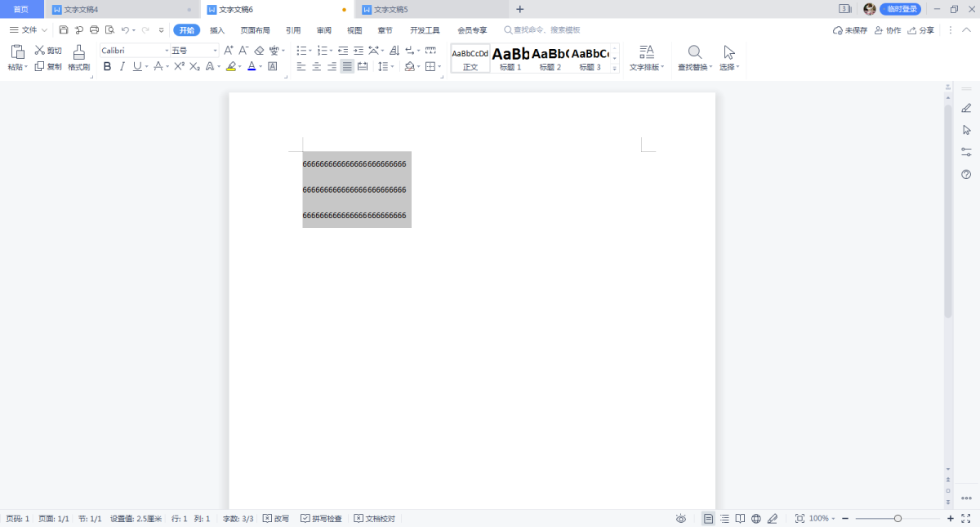Switch to the 文字文稿4 document tab
Viewport: 980px width, 527px height.
[122, 9]
